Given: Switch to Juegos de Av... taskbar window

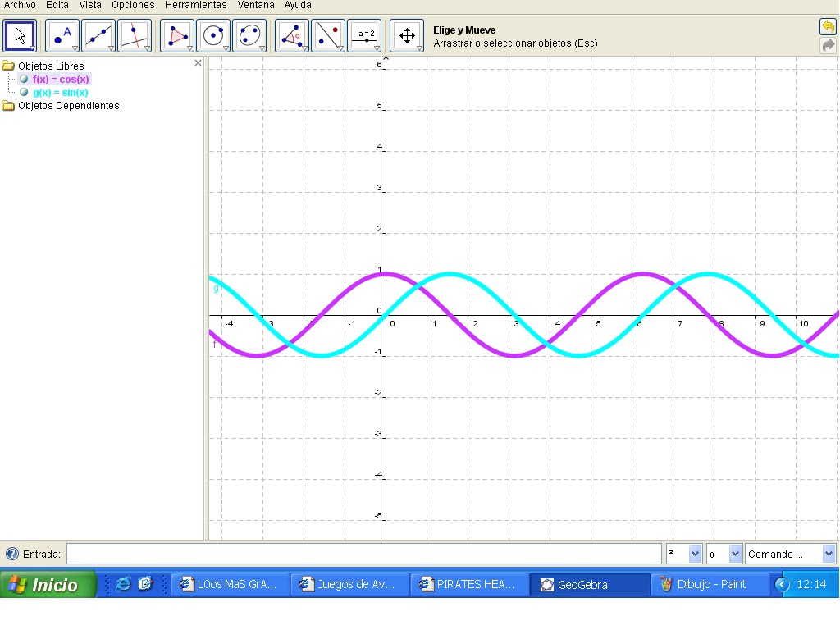Looking at the screenshot, I should (349, 584).
